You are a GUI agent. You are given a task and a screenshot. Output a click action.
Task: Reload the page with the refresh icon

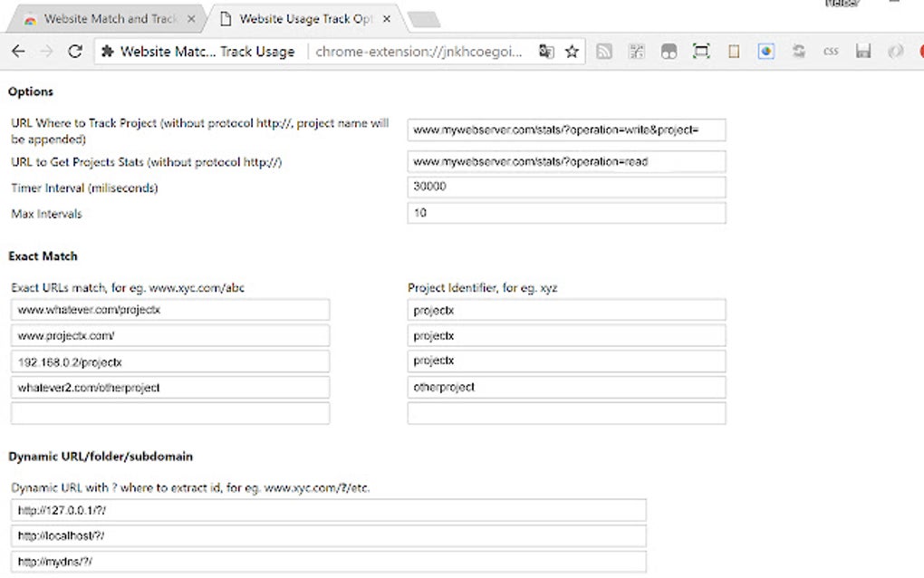(x=75, y=52)
